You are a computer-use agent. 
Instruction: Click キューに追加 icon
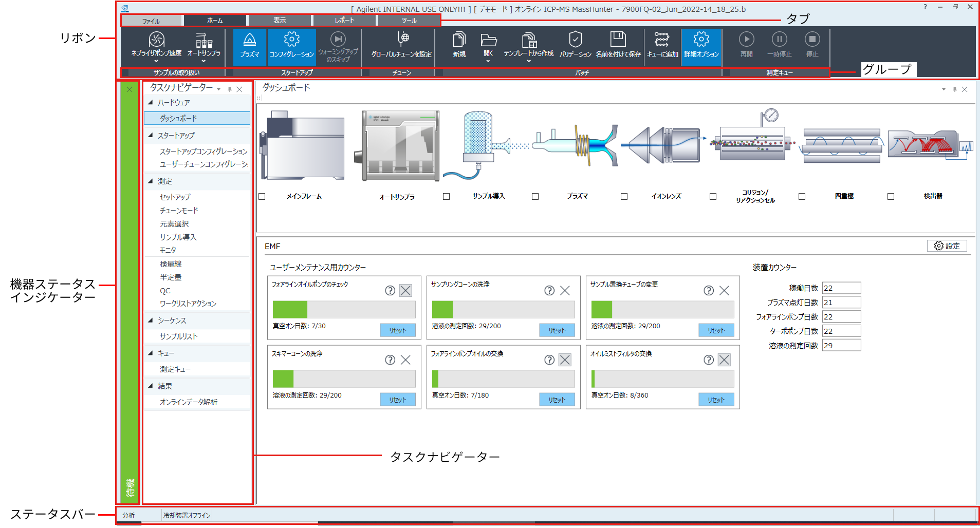662,45
